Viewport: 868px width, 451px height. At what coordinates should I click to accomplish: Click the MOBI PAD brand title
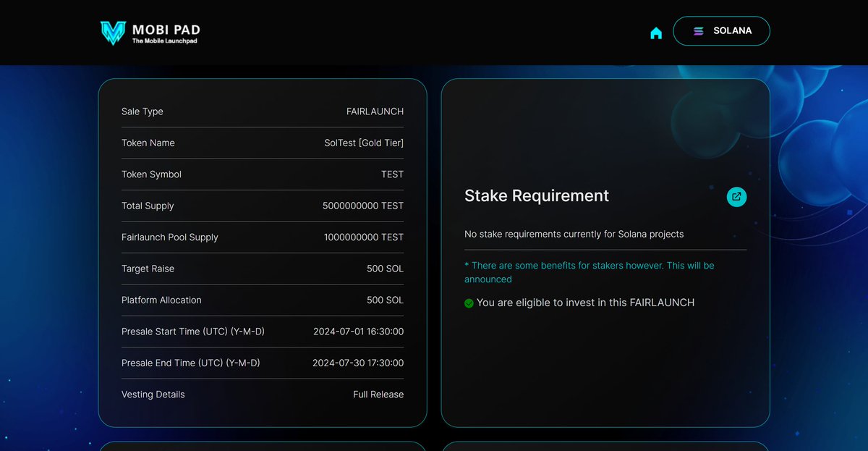click(166, 30)
